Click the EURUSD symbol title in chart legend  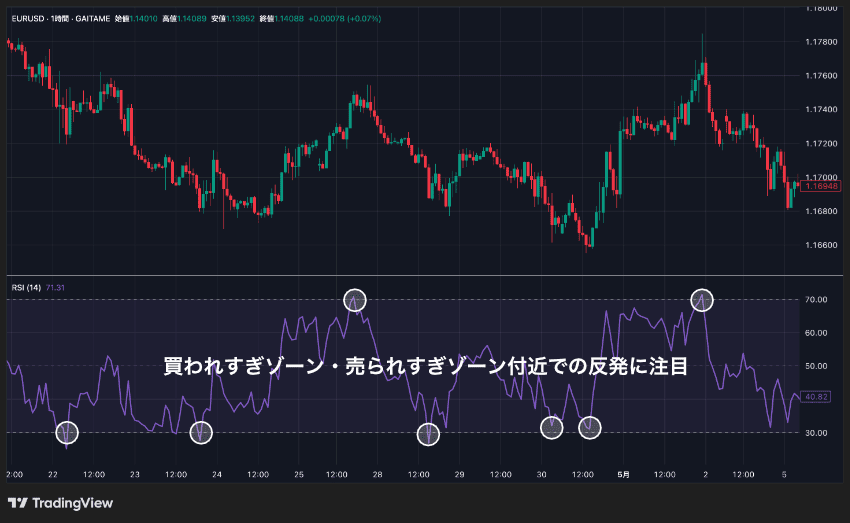[x=61, y=18]
